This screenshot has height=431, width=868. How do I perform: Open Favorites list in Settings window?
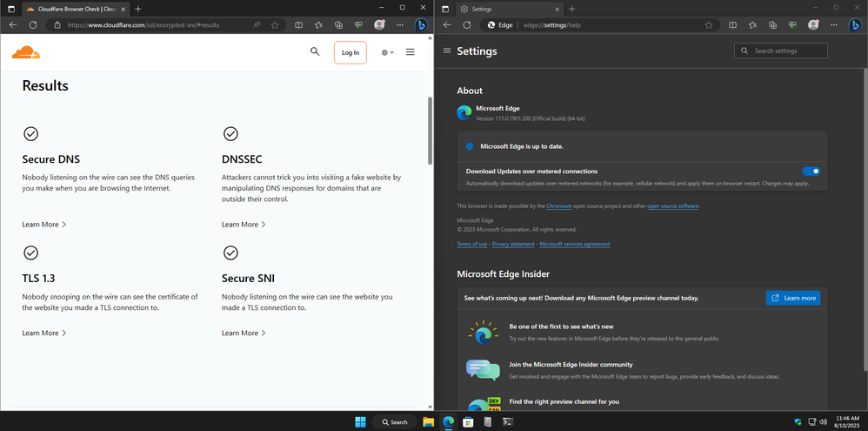point(752,25)
